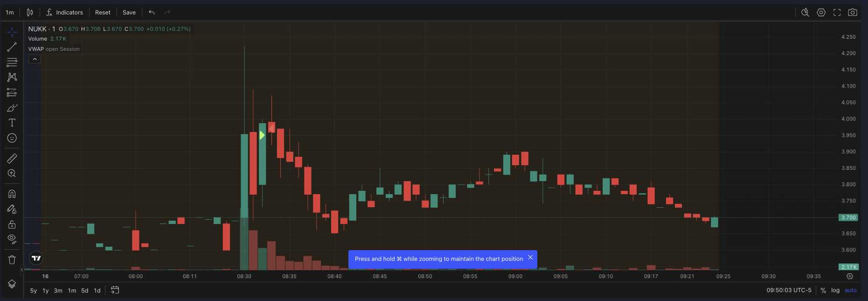Click the trash remove drawings icon
Screen dimensions: 868x301
12,260
